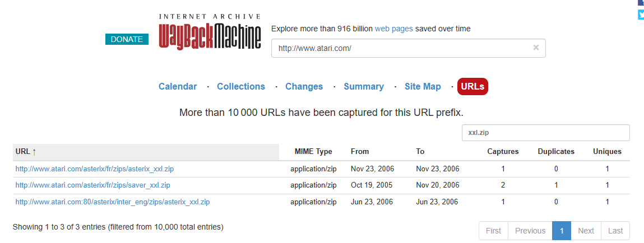Screen dimensions: 644x243
Task: Click the DONATE button
Action: pyautogui.click(x=127, y=39)
